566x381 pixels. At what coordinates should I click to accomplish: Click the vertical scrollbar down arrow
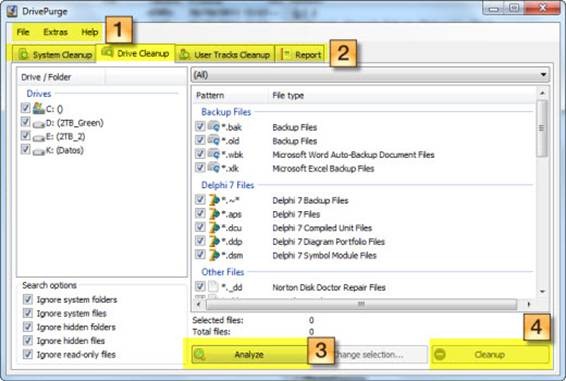(x=542, y=292)
